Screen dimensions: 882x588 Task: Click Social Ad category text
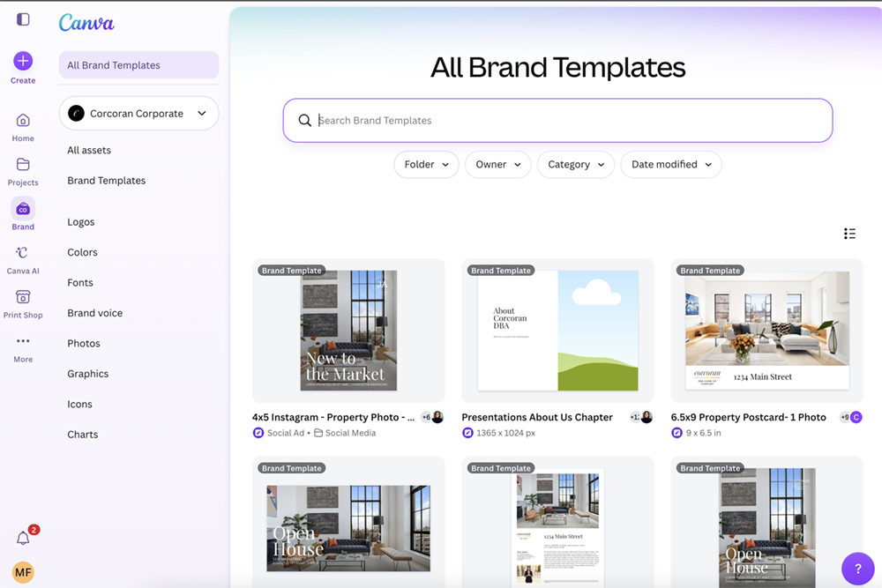pyautogui.click(x=286, y=433)
